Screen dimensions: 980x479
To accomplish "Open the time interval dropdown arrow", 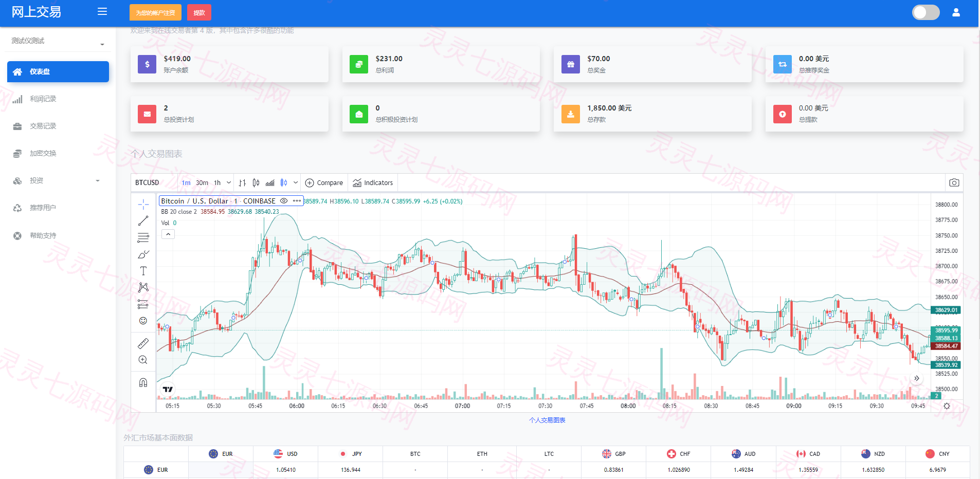I will (x=229, y=182).
